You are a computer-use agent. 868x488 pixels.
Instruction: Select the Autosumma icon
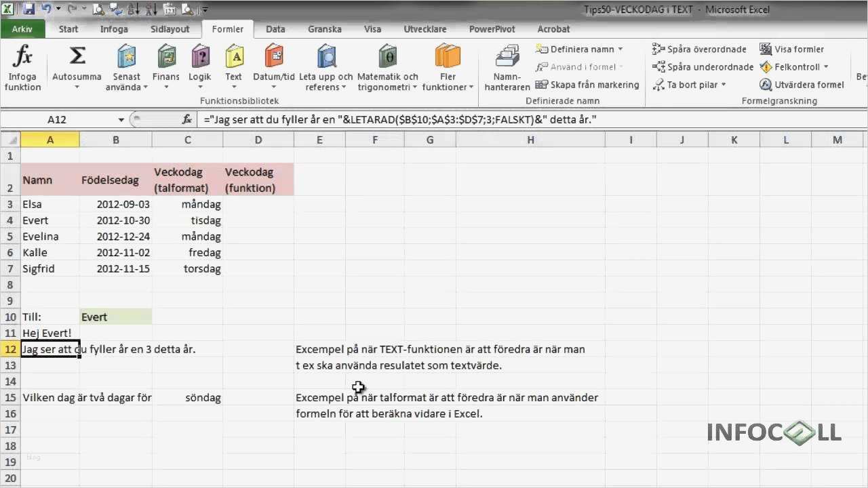point(76,64)
